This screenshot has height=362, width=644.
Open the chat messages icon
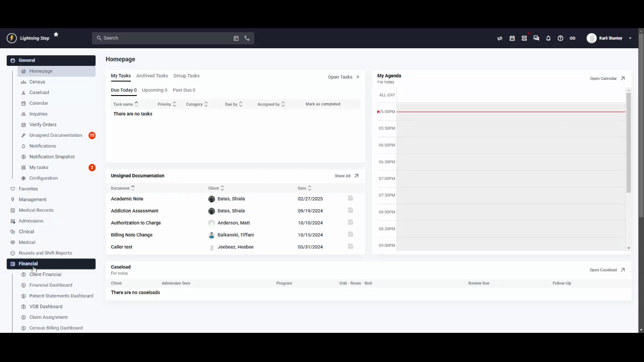pos(536,38)
